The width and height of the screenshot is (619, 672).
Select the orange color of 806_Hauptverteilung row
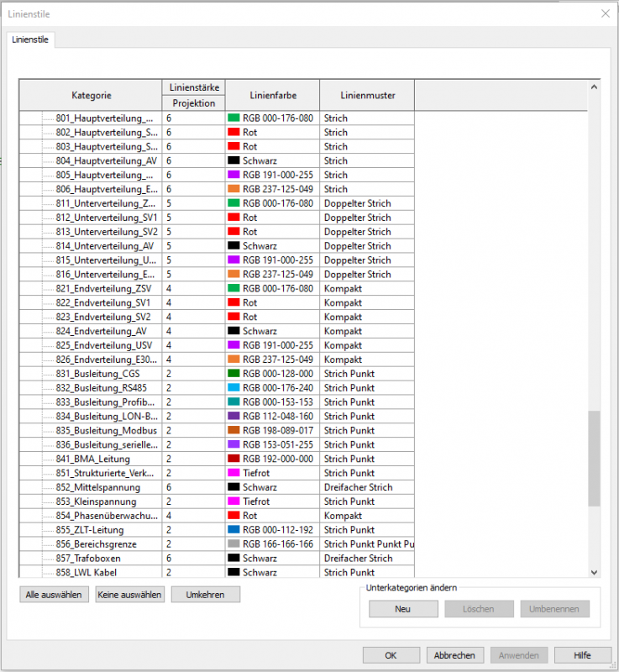click(233, 190)
